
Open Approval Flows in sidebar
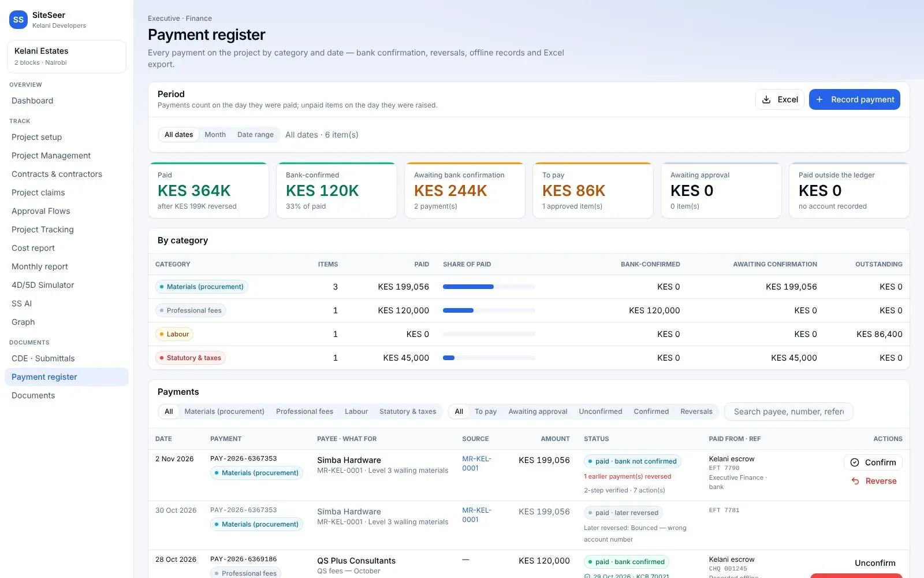(x=66, y=211)
